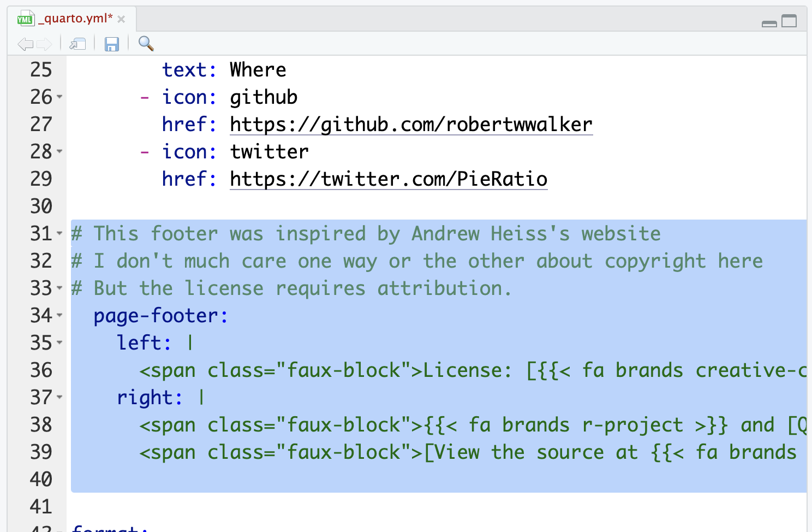Image resolution: width=812 pixels, height=532 pixels.
Task: Maximize the source editor pane
Action: [789, 21]
